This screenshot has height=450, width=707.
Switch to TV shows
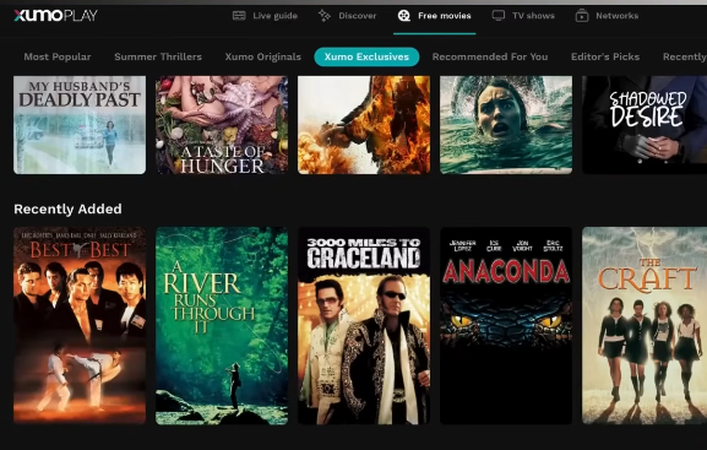pyautogui.click(x=523, y=16)
